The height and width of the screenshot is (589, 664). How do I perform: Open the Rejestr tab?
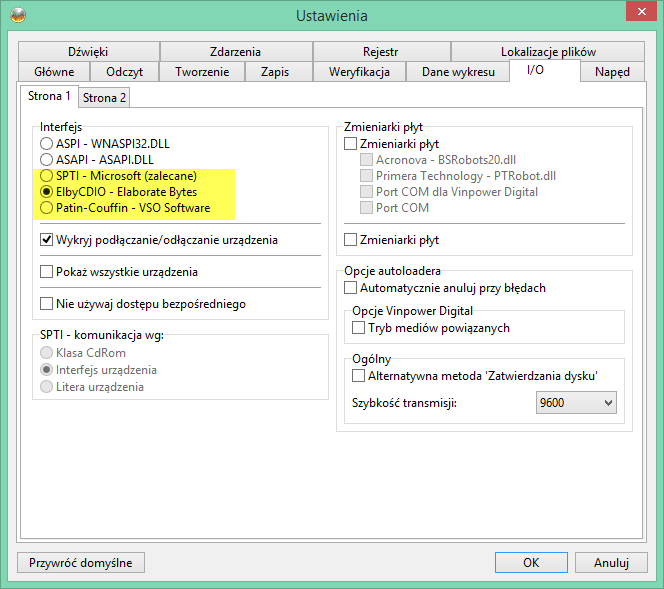coord(380,52)
